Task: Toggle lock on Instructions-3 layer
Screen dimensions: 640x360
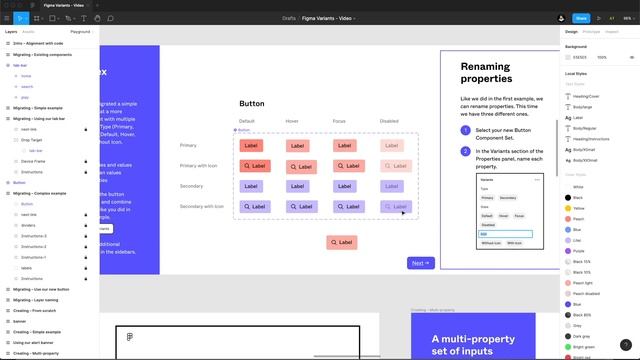Action: coord(86,236)
